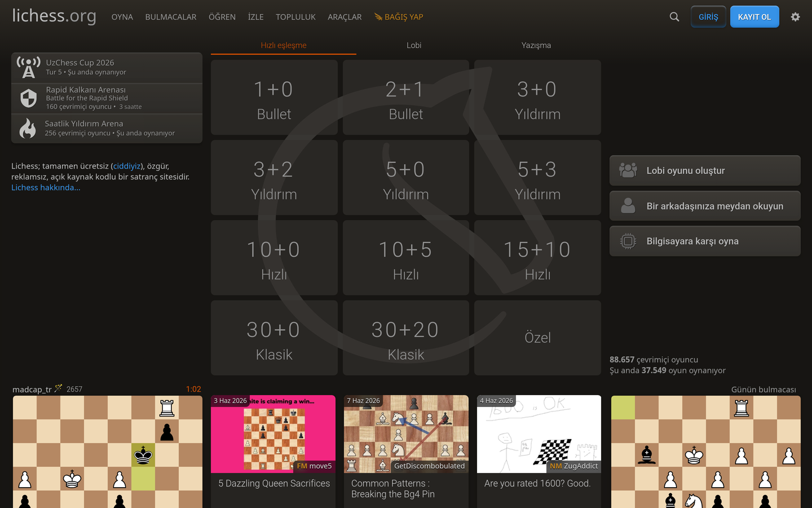Open the madcap_tr featured game board
This screenshot has width=812, height=508.
click(x=108, y=452)
